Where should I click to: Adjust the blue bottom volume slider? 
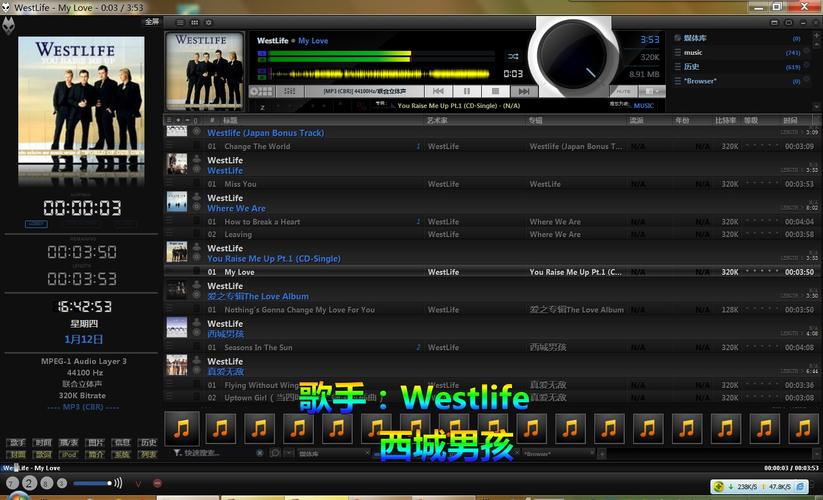tap(92, 483)
